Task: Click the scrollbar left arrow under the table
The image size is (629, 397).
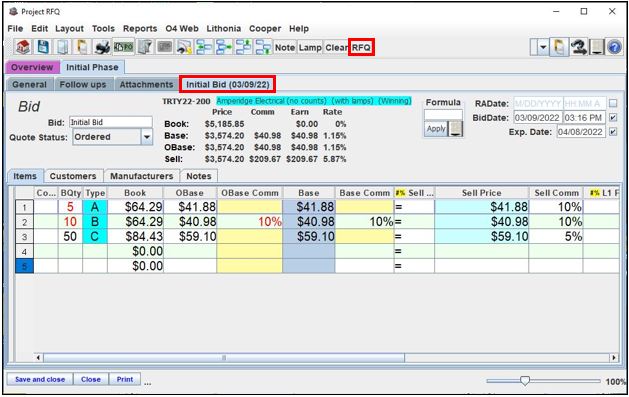Action: coord(39,357)
